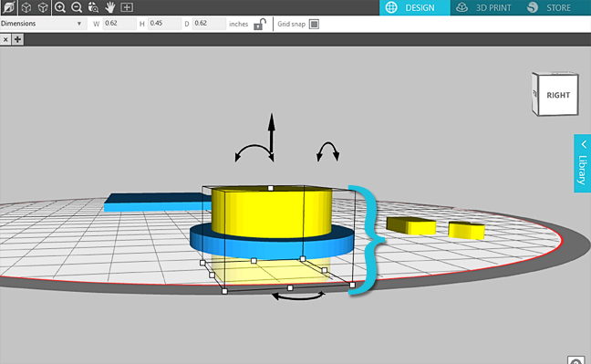Click the zoom out magnifier icon

point(77,7)
